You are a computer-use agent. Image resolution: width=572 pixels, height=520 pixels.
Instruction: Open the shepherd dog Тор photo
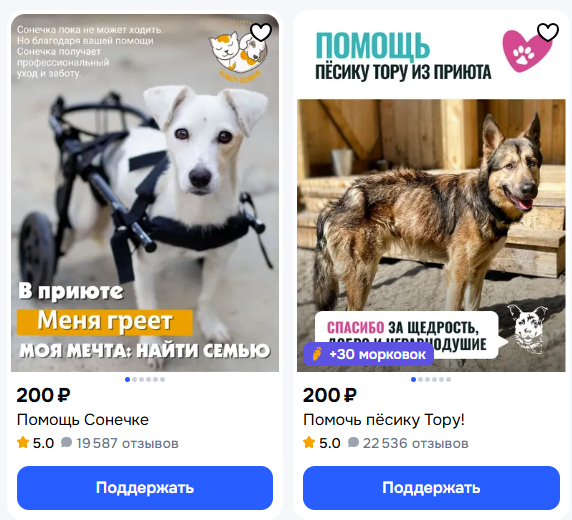point(431,235)
